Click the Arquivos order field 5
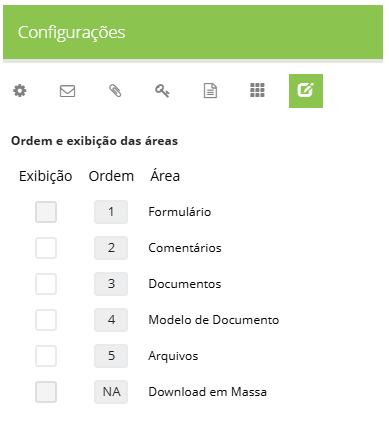 pos(111,356)
